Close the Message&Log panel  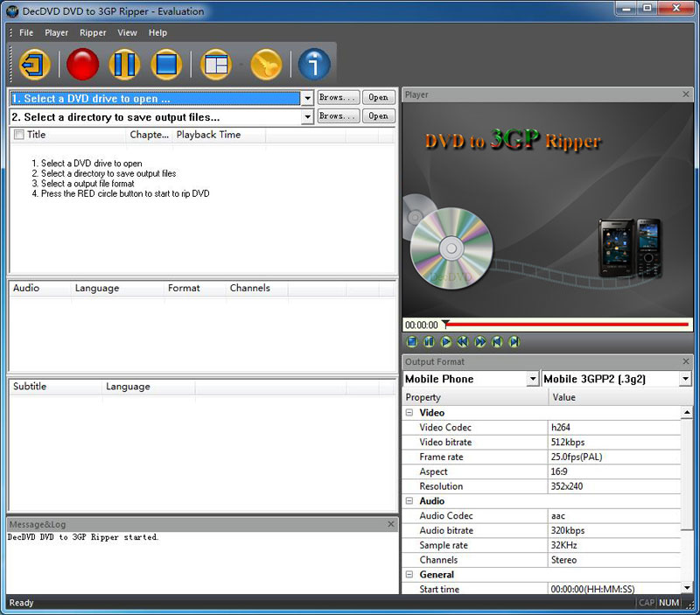pyautogui.click(x=390, y=524)
